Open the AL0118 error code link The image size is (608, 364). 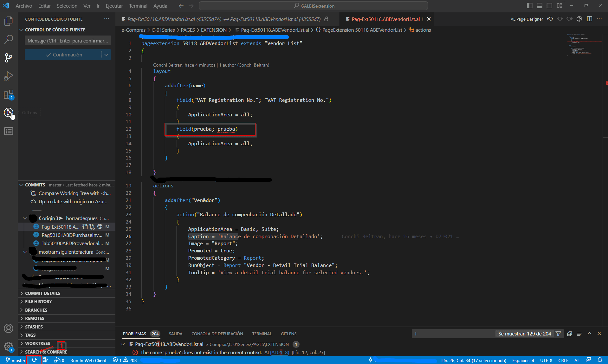(279, 352)
